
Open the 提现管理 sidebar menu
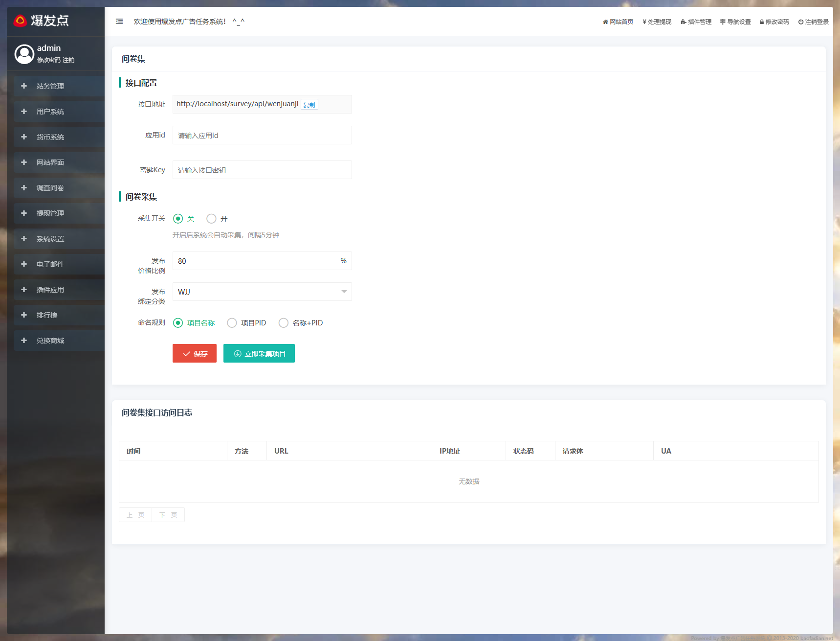point(50,213)
